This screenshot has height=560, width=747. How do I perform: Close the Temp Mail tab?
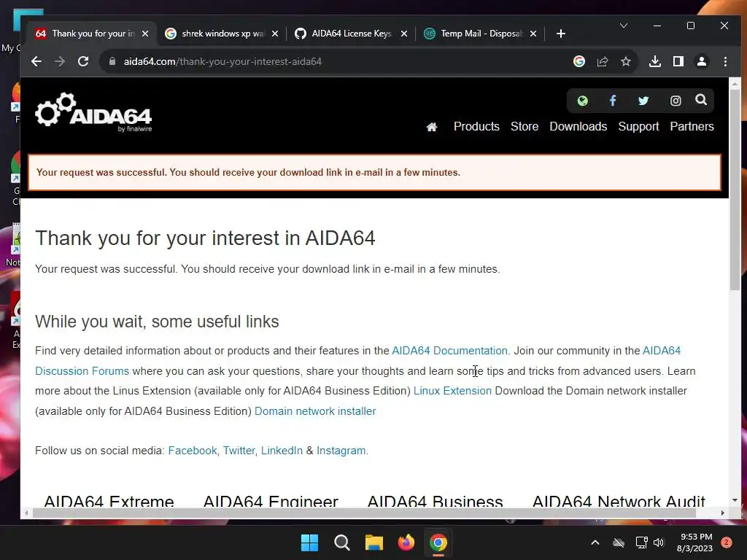(x=533, y=34)
